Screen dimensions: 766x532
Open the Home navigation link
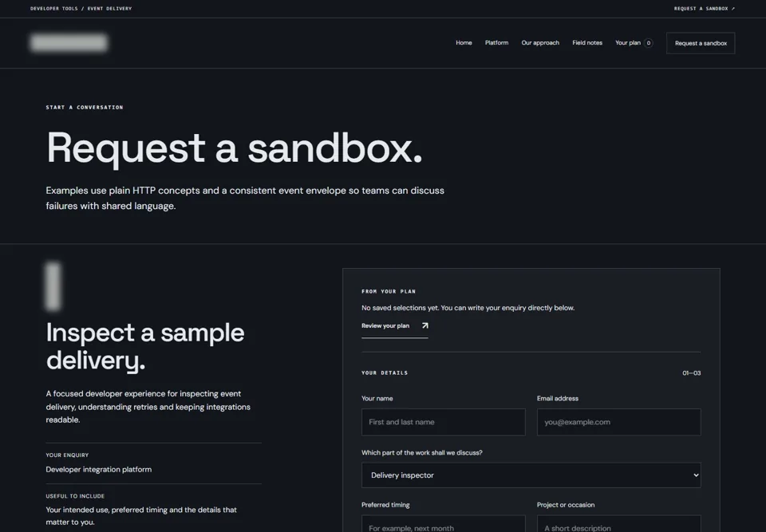[x=464, y=43]
